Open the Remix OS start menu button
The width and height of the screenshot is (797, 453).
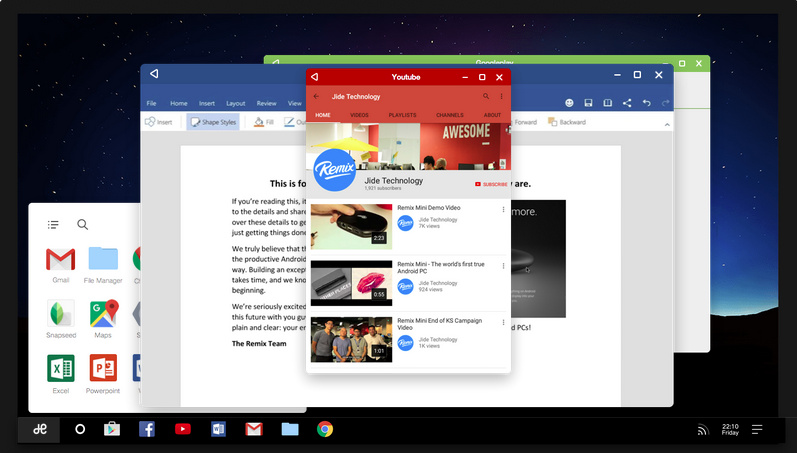pyautogui.click(x=40, y=430)
